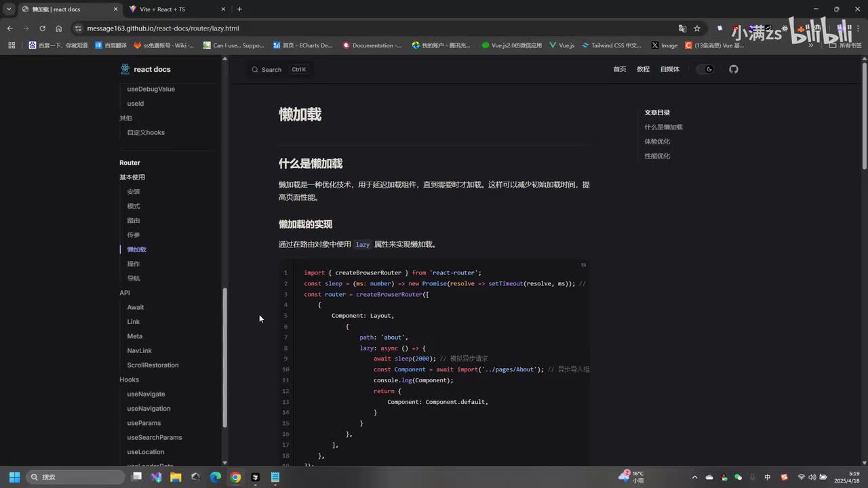This screenshot has height=488, width=868.
Task: Open useId in the sidebar
Action: pos(136,104)
